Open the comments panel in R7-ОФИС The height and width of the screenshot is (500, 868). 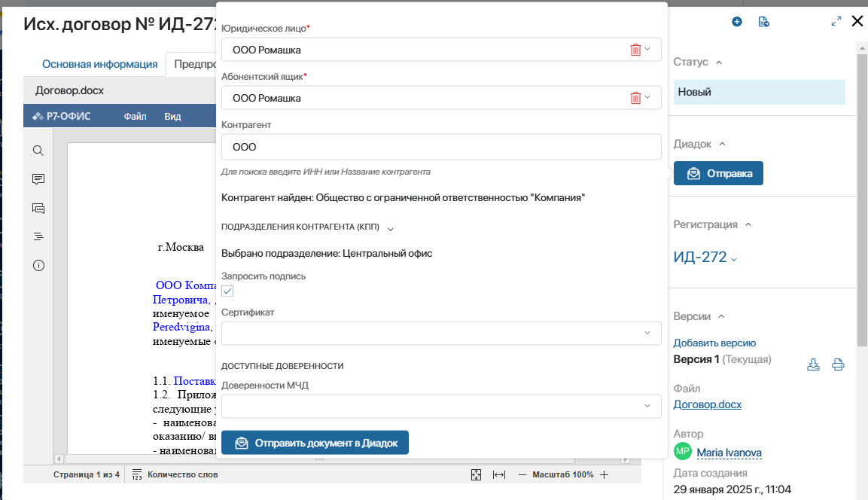pos(38,178)
